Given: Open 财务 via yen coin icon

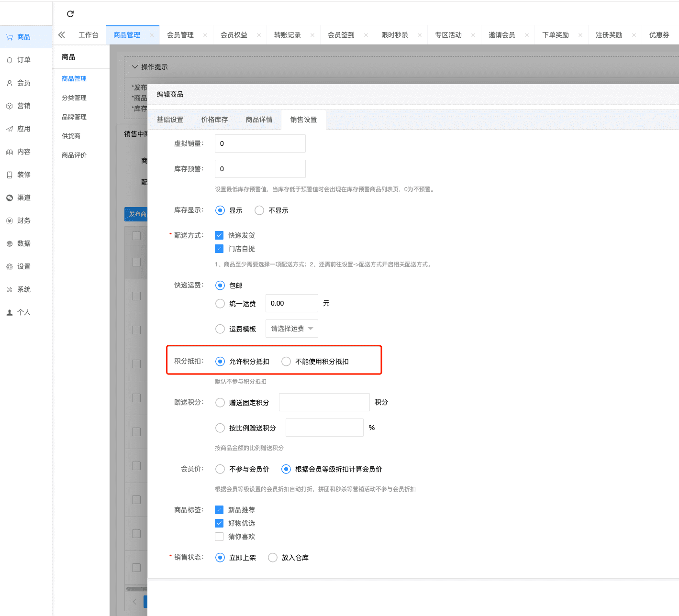Looking at the screenshot, I should pos(10,221).
